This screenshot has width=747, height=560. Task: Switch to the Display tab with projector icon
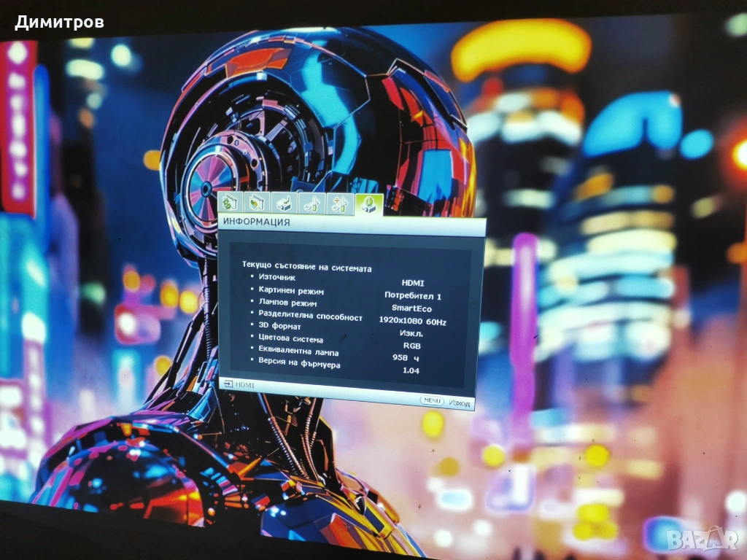(x=282, y=203)
